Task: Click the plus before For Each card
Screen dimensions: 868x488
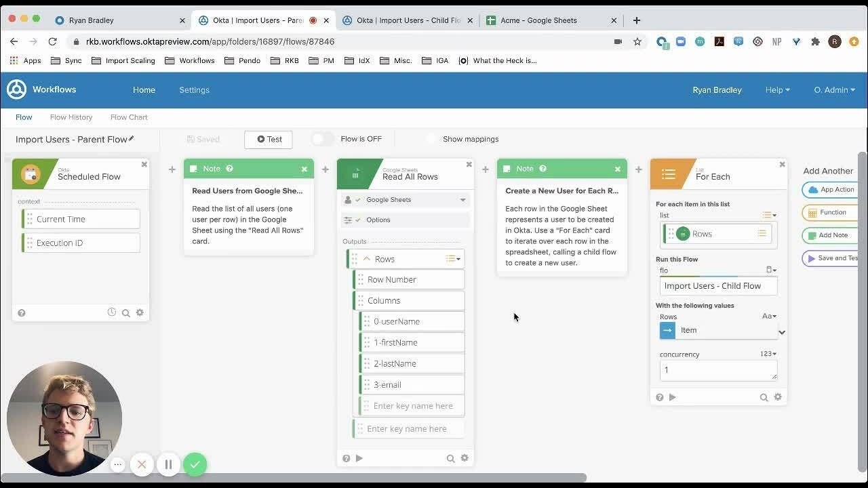Action: click(x=639, y=169)
